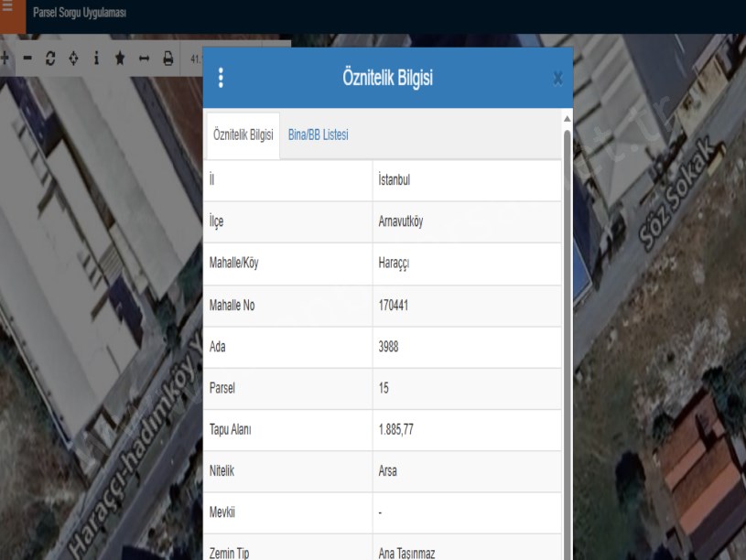
Task: Open the three-dot menu in Öznitelik Bilgisi panel
Action: pyautogui.click(x=221, y=79)
